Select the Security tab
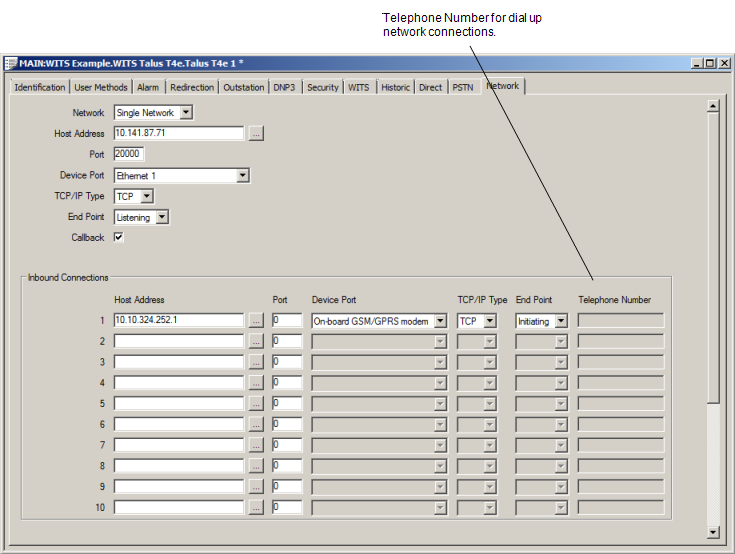The image size is (735, 554). (322, 87)
